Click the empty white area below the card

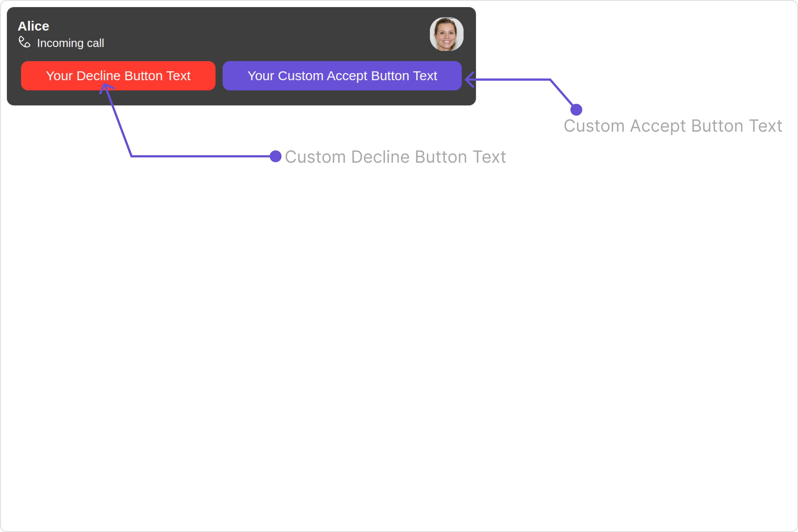point(399,339)
